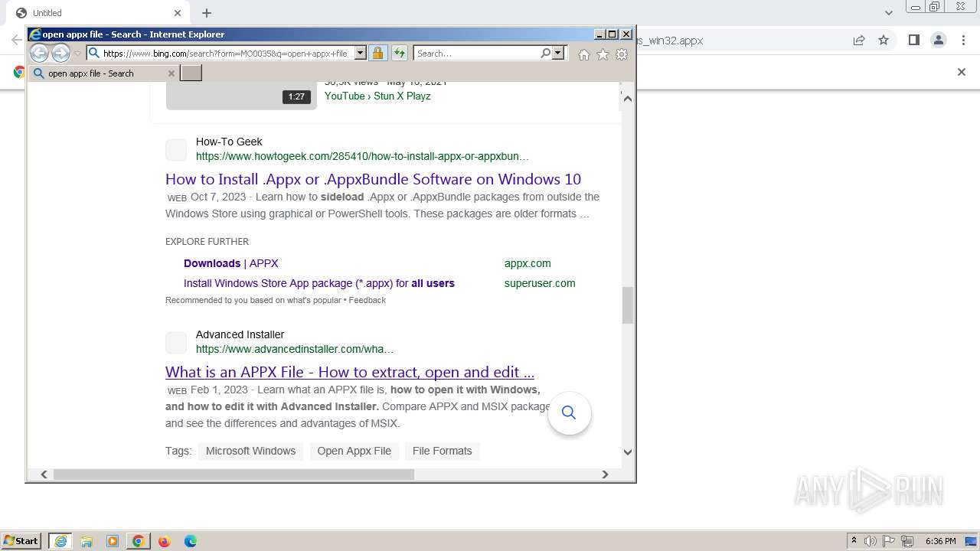Click the IE address bar URL

click(x=225, y=54)
